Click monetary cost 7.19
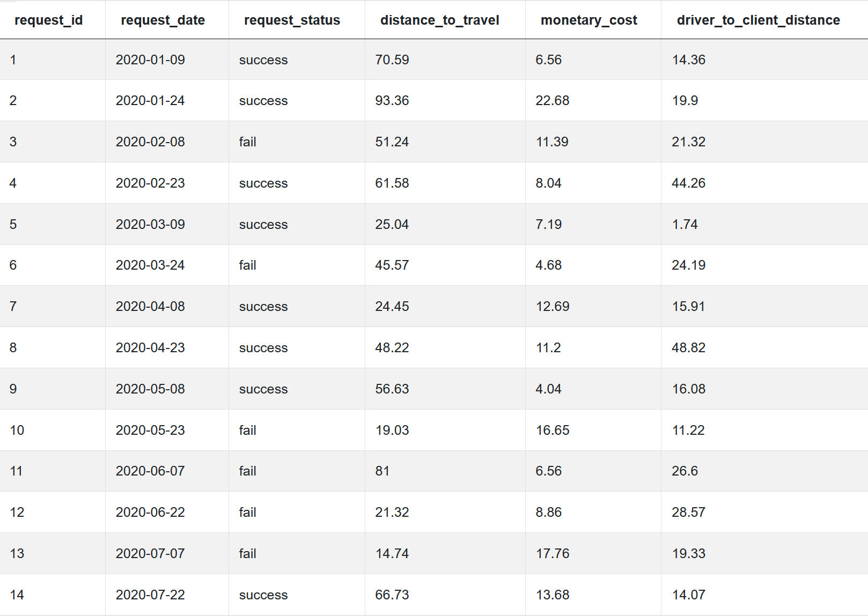 (549, 224)
